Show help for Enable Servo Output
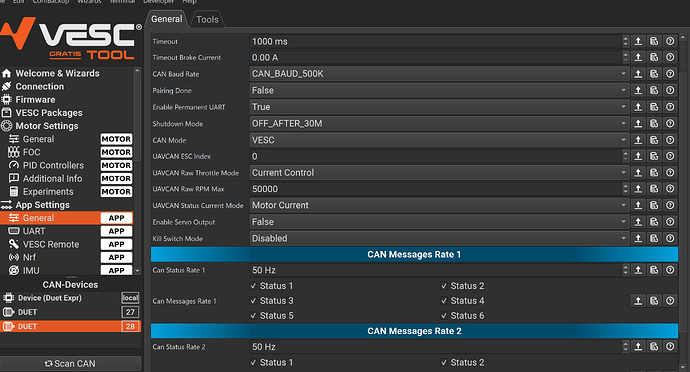The image size is (690, 372). tap(670, 222)
